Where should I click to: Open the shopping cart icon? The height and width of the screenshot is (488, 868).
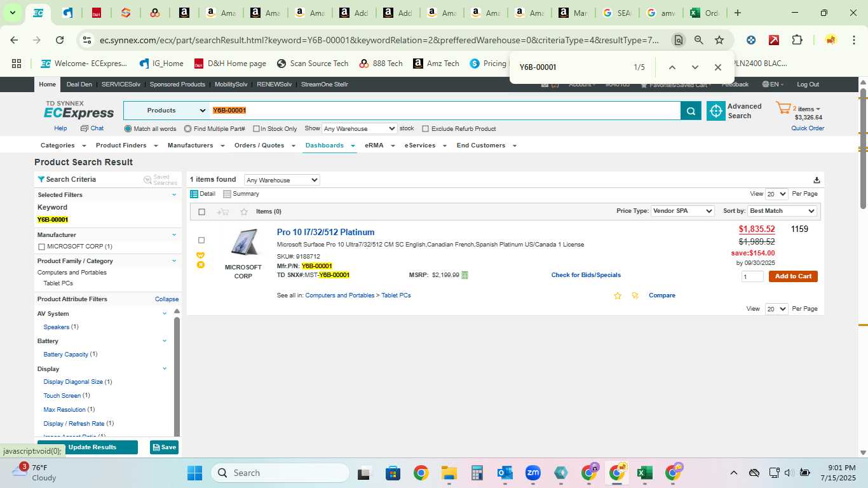click(x=783, y=108)
